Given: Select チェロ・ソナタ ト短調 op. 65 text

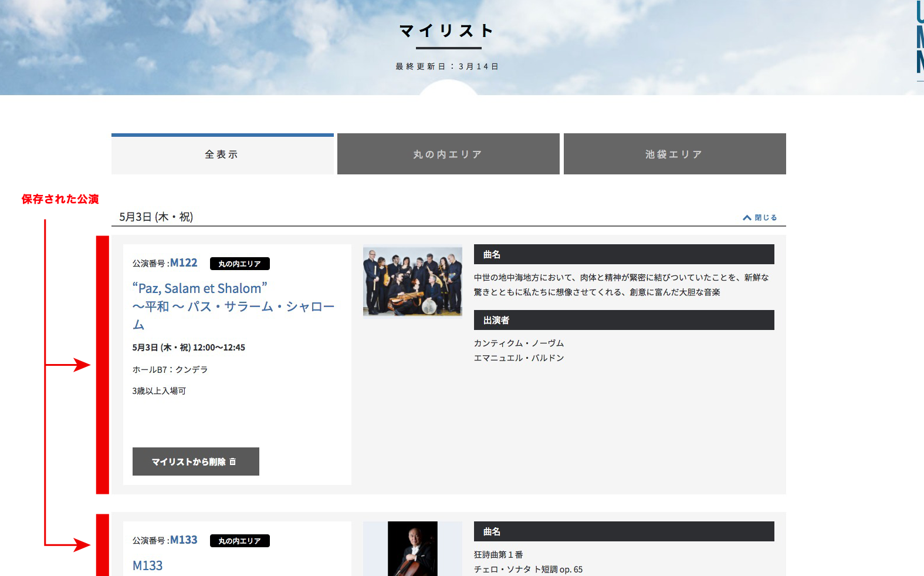Looking at the screenshot, I should pyautogui.click(x=528, y=569).
